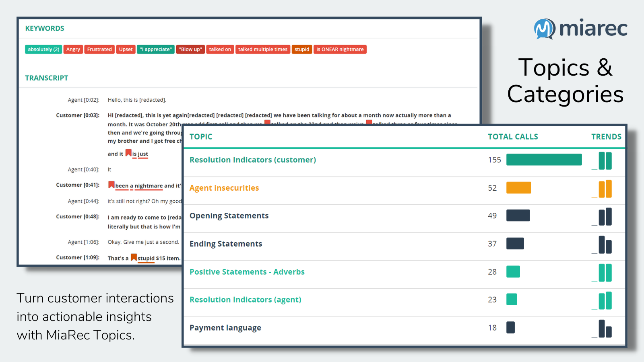Select the TRANSCRIPT section heading
644x362 pixels.
click(47, 78)
